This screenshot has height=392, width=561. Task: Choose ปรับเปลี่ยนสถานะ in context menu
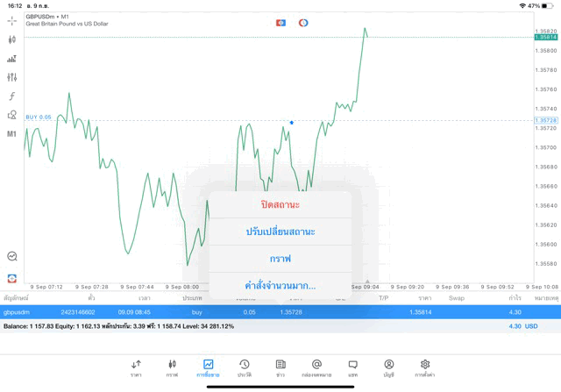(x=280, y=232)
